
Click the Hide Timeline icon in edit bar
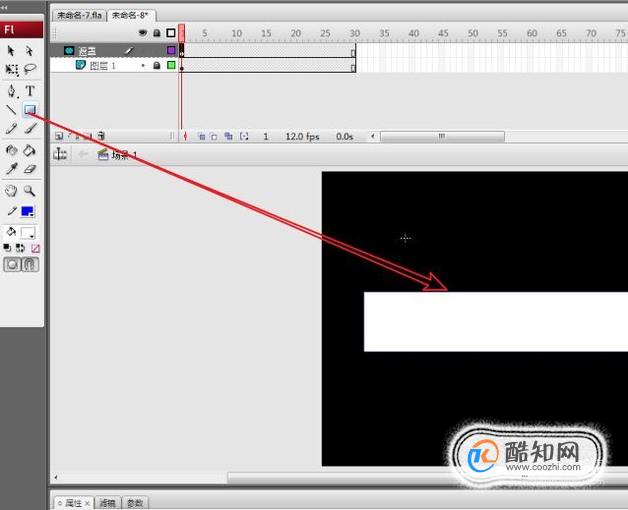[x=60, y=154]
